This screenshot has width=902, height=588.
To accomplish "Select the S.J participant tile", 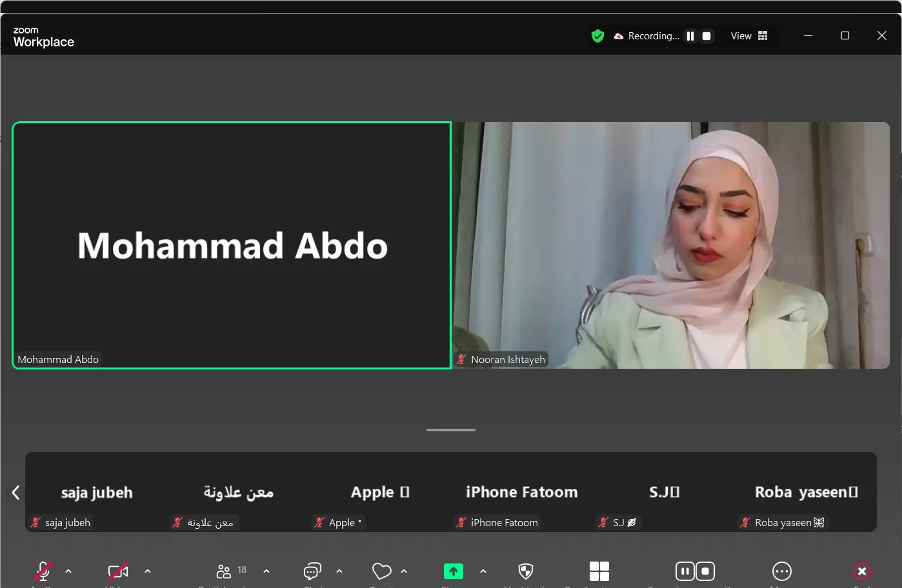I will coord(664,492).
